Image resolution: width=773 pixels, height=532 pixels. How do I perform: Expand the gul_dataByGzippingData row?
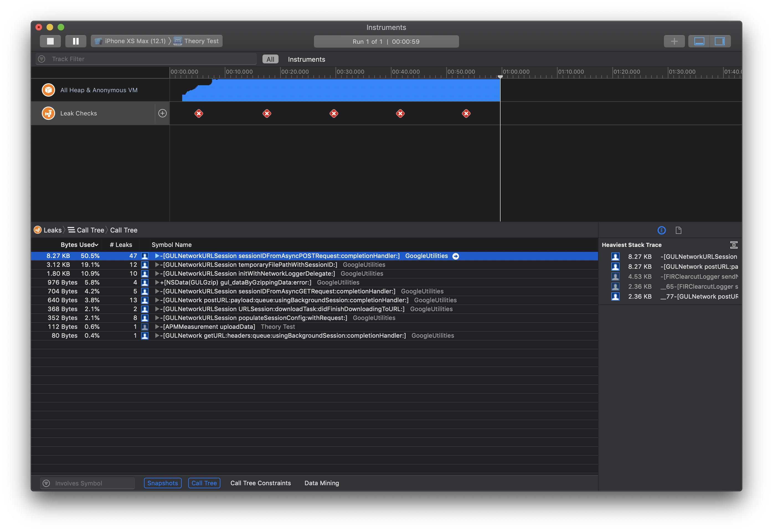pos(157,282)
